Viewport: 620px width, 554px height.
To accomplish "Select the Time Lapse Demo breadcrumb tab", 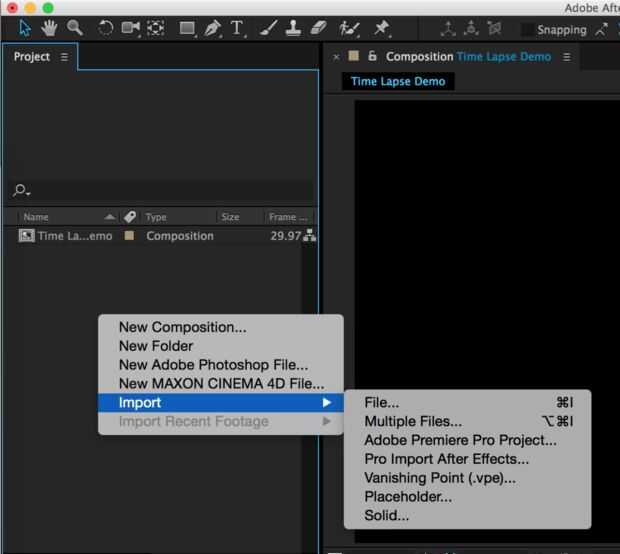I will pos(398,81).
